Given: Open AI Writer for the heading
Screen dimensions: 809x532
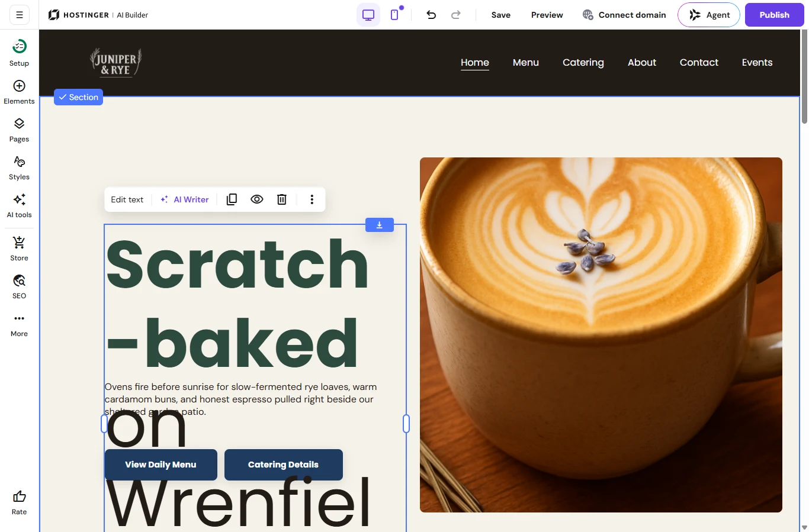Looking at the screenshot, I should click(x=185, y=199).
